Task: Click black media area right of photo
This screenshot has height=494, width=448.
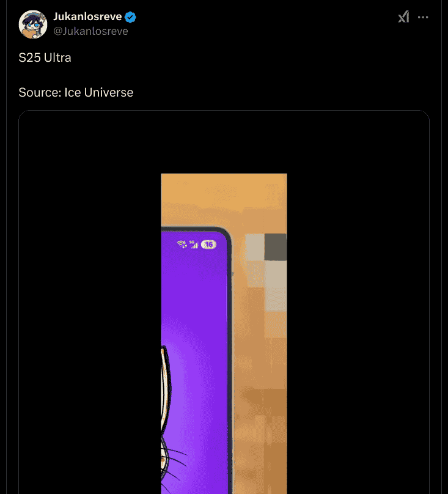Action: click(x=358, y=303)
